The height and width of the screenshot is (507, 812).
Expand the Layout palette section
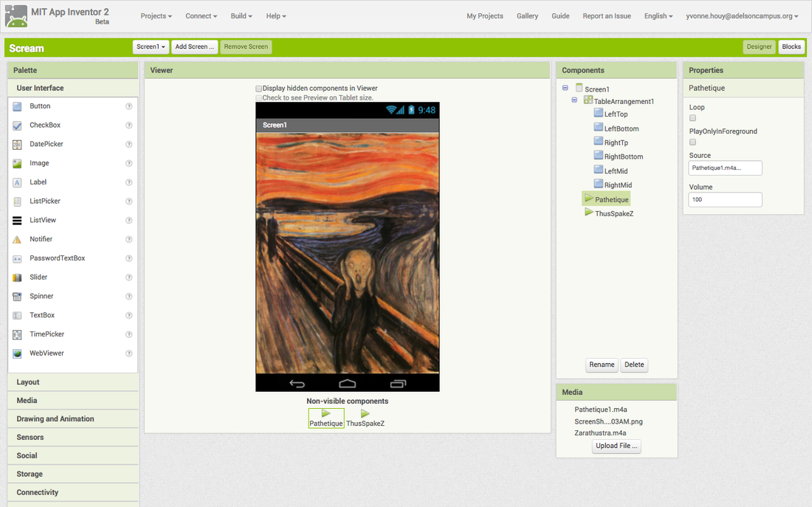pos(73,382)
